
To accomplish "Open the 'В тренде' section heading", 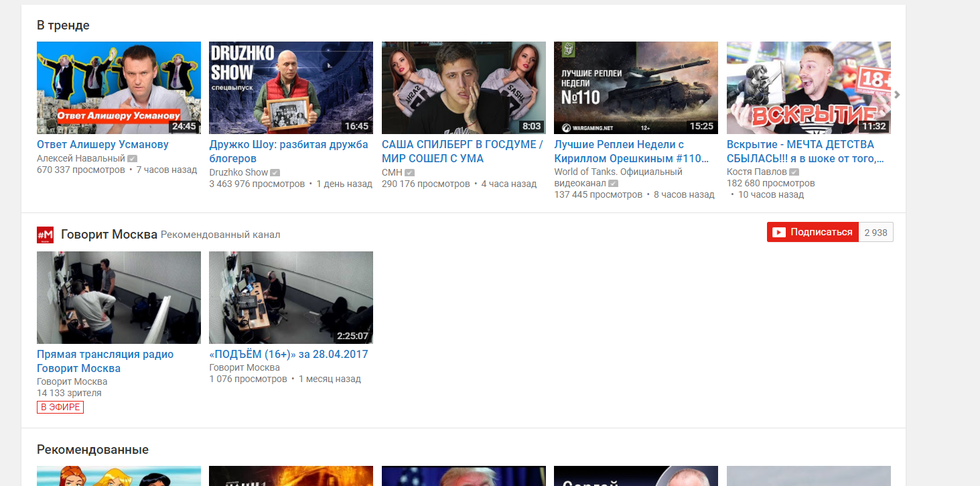I will (x=63, y=25).
